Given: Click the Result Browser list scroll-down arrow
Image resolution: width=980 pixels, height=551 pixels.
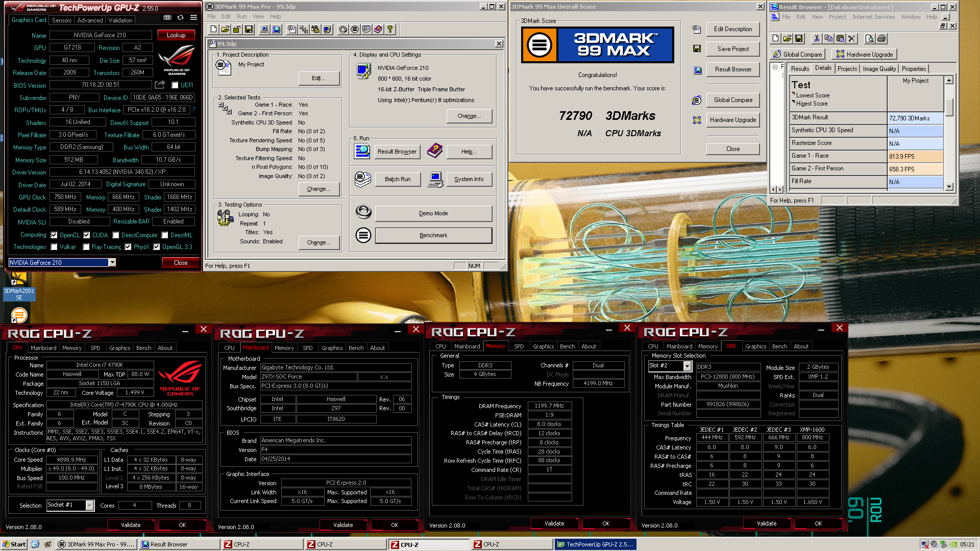Looking at the screenshot, I should (949, 187).
